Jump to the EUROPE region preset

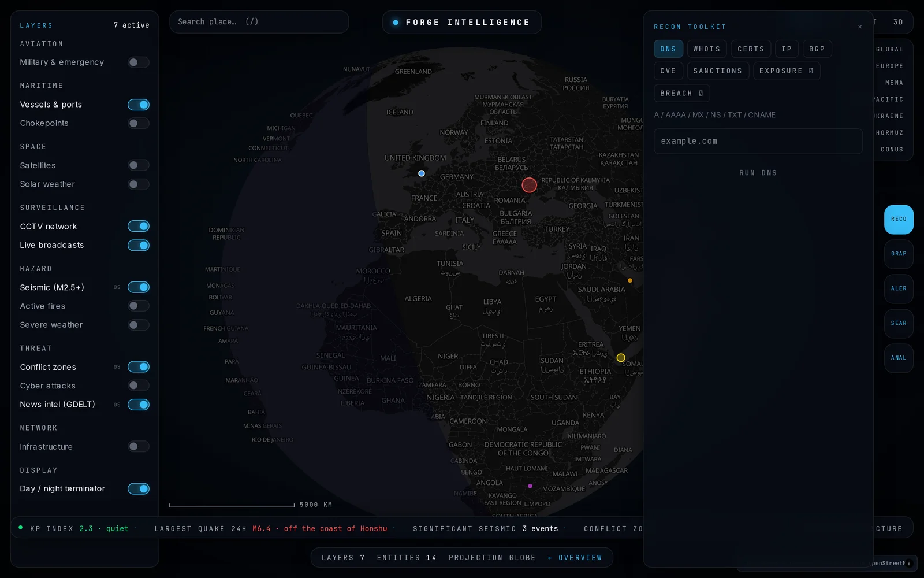(x=889, y=66)
